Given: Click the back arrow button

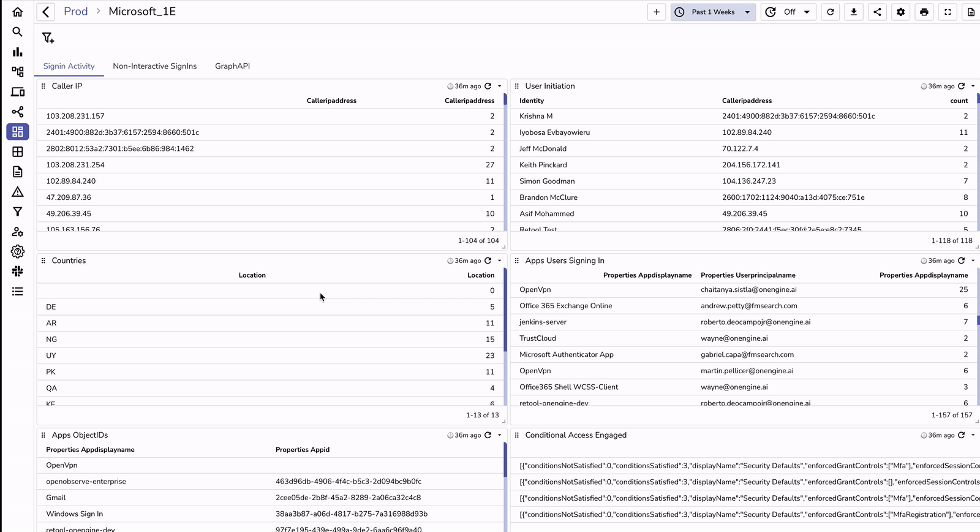Looking at the screenshot, I should pos(46,12).
